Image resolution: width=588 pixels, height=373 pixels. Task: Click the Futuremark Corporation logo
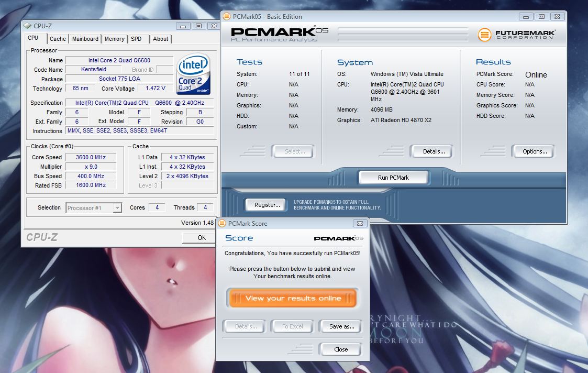click(x=517, y=35)
